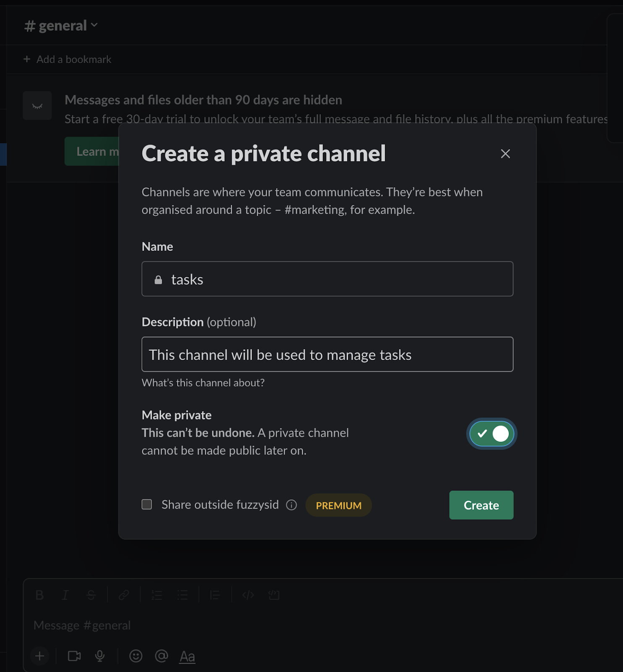This screenshot has height=672, width=623.
Task: Toggle bold formatting in the message composer
Action: (x=39, y=595)
